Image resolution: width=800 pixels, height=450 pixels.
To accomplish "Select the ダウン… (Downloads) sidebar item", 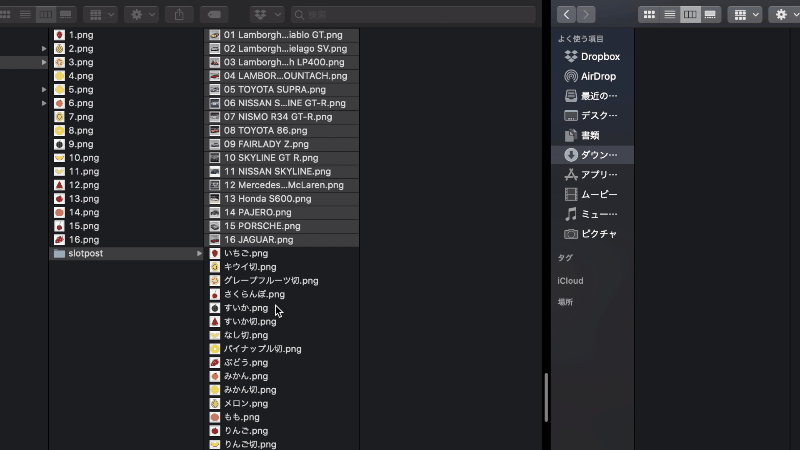I will tap(600, 155).
